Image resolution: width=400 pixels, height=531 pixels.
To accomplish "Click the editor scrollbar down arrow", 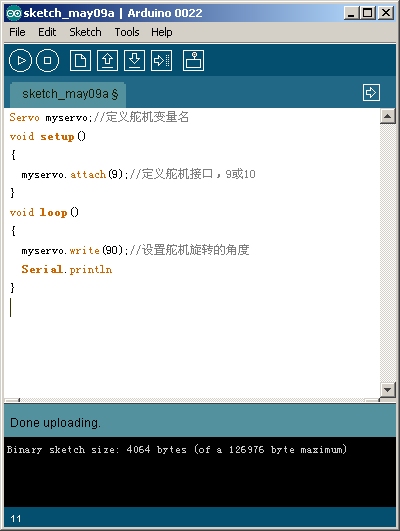I will [x=387, y=389].
